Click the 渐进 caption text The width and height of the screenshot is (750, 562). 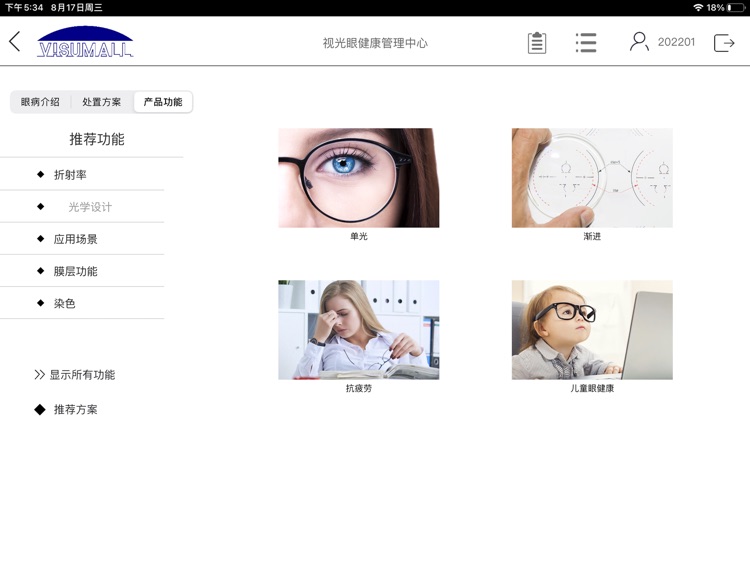(592, 236)
